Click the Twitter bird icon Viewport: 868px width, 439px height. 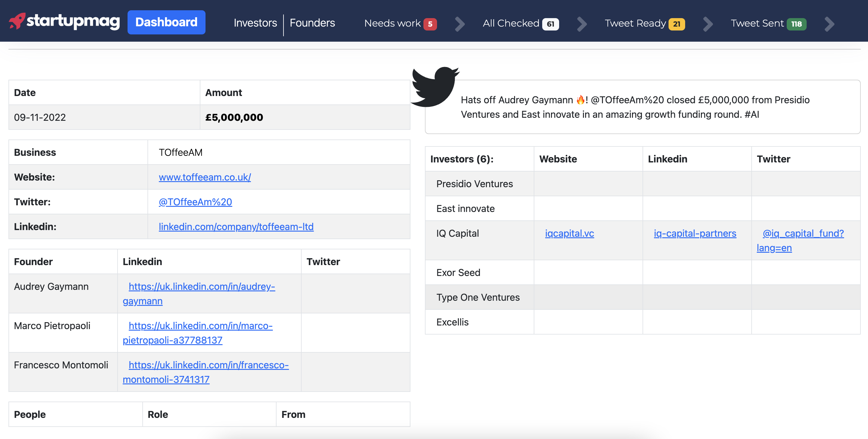pyautogui.click(x=435, y=87)
